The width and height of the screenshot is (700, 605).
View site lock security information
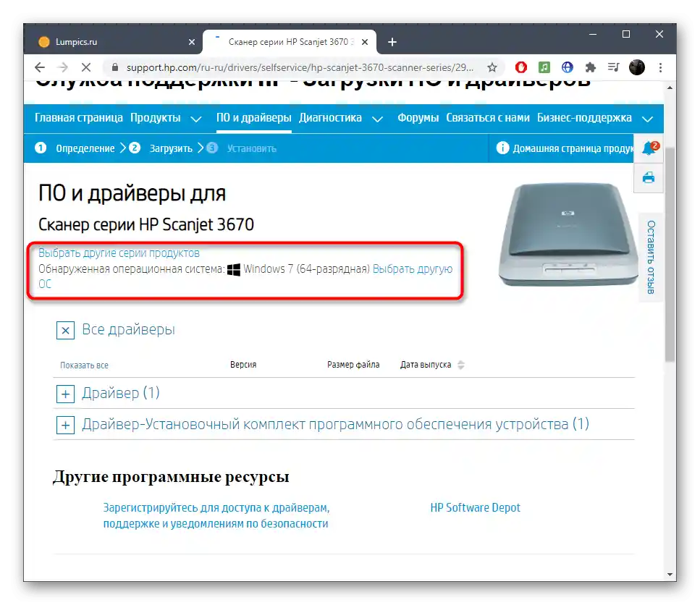pyautogui.click(x=114, y=67)
